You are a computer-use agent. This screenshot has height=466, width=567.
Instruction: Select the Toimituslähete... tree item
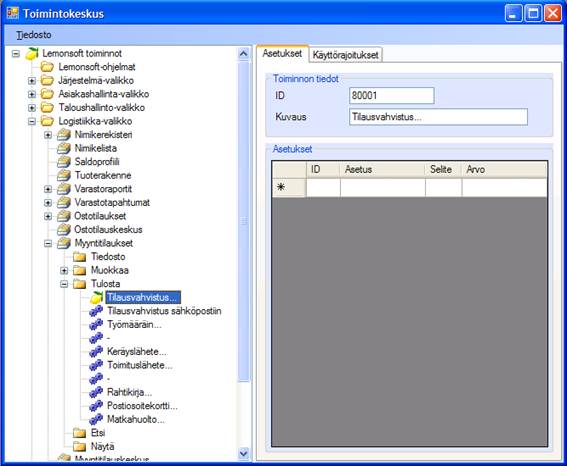pos(140,365)
